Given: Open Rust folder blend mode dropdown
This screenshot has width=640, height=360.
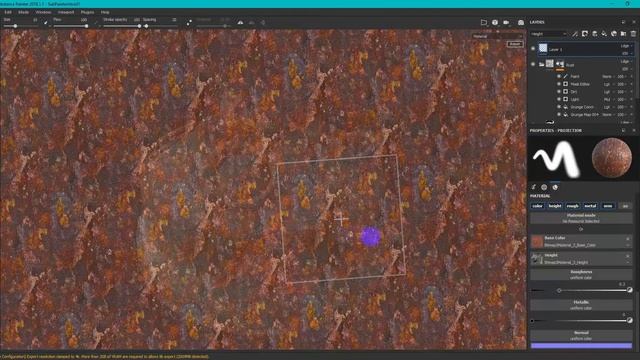Looking at the screenshot, I should coord(625,62).
